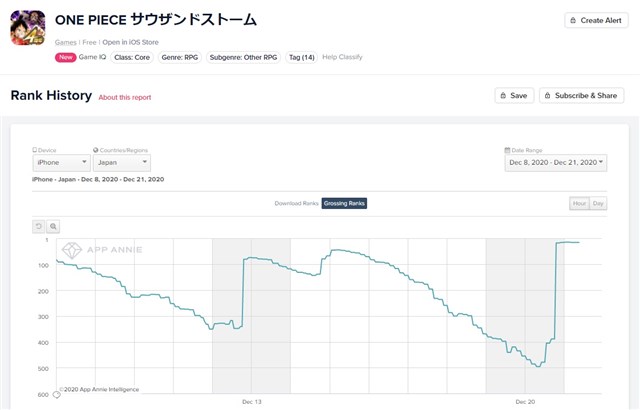Set chart granularity to Hour
Image resolution: width=640 pixels, height=410 pixels.
click(x=579, y=203)
